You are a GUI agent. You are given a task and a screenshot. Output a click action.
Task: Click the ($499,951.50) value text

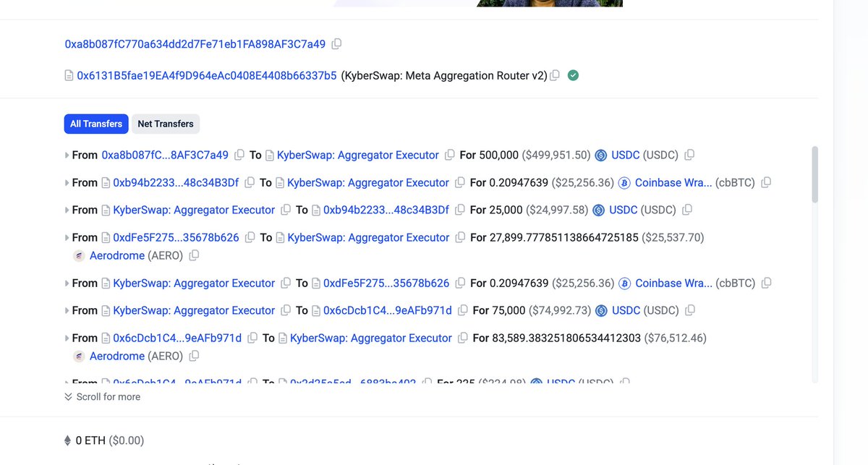pos(556,155)
